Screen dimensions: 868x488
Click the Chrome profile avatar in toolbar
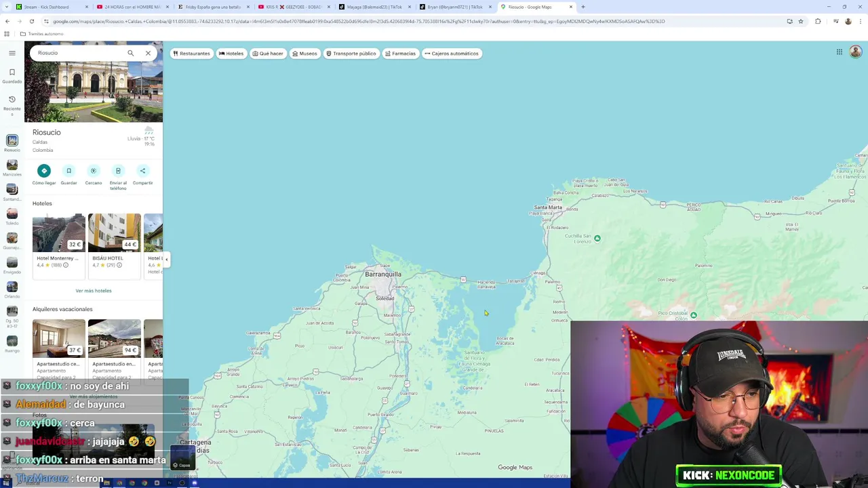click(848, 21)
